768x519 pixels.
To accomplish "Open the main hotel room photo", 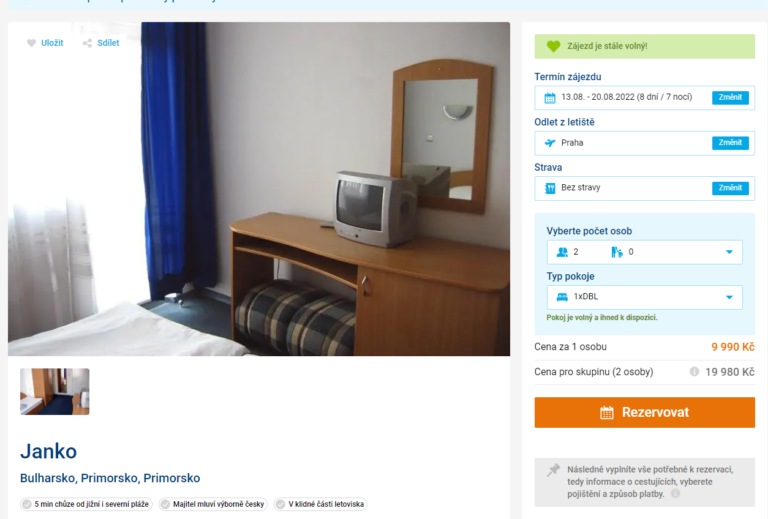I will pyautogui.click(x=259, y=189).
